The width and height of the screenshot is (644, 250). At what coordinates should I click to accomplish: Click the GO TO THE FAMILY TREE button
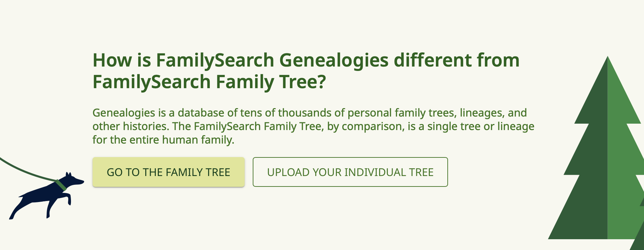click(x=168, y=172)
